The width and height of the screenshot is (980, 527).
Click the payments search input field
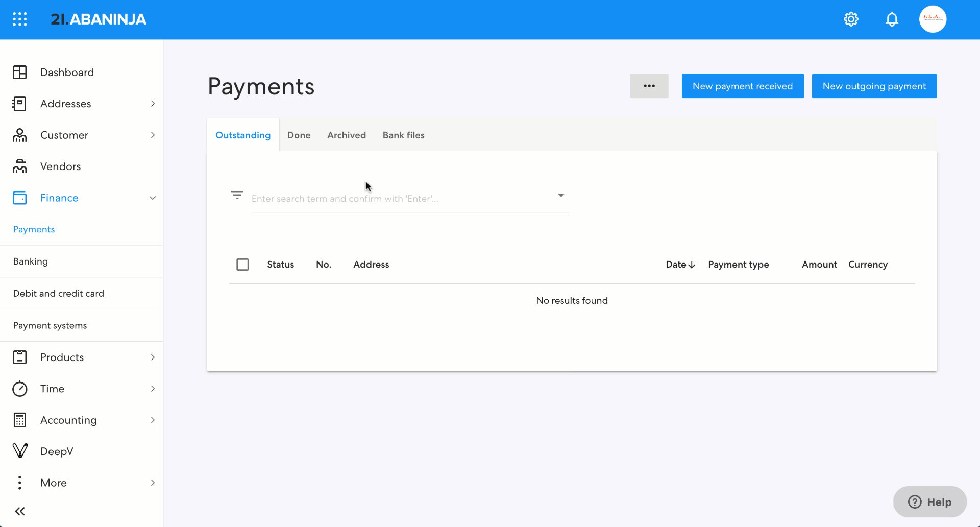coord(398,199)
